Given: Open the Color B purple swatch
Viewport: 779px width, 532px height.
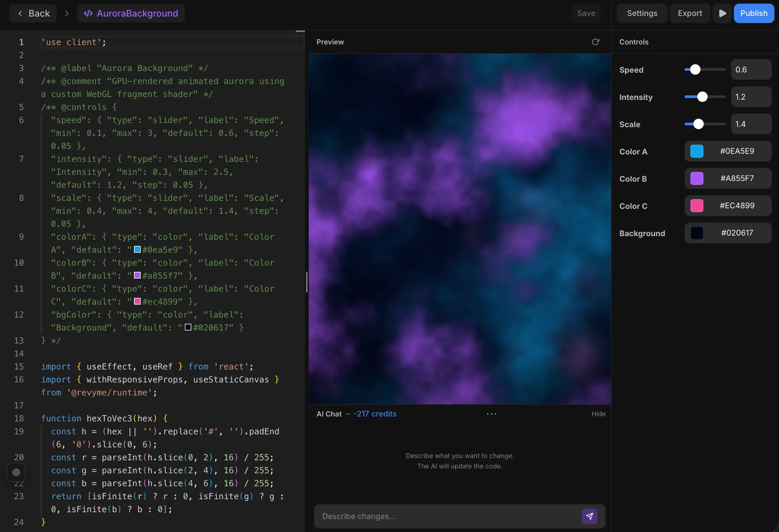Looking at the screenshot, I should click(x=697, y=178).
